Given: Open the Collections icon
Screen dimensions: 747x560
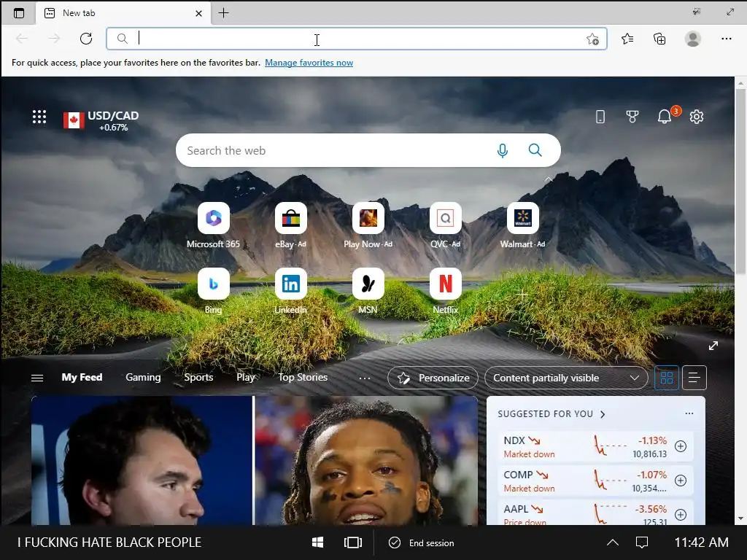Looking at the screenshot, I should click(659, 39).
